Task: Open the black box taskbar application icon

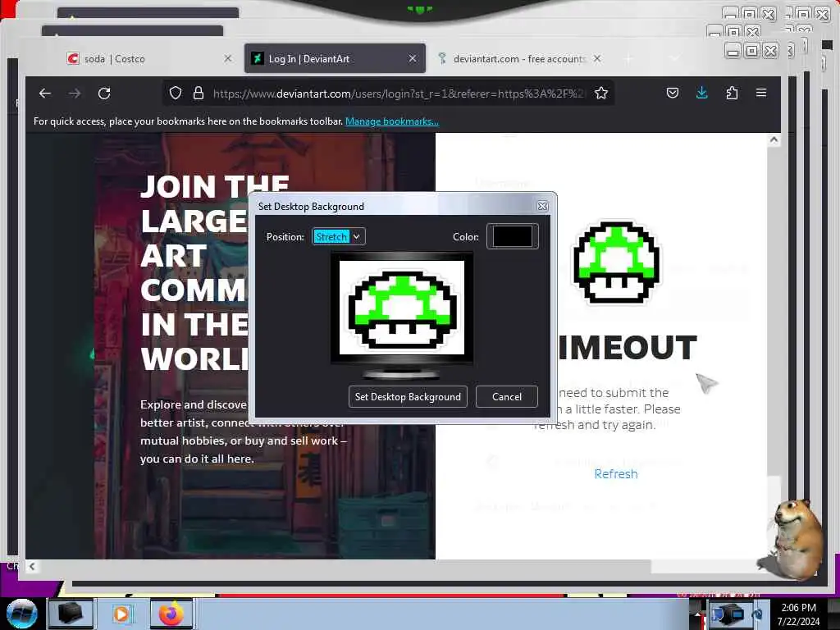Action: 71,614
